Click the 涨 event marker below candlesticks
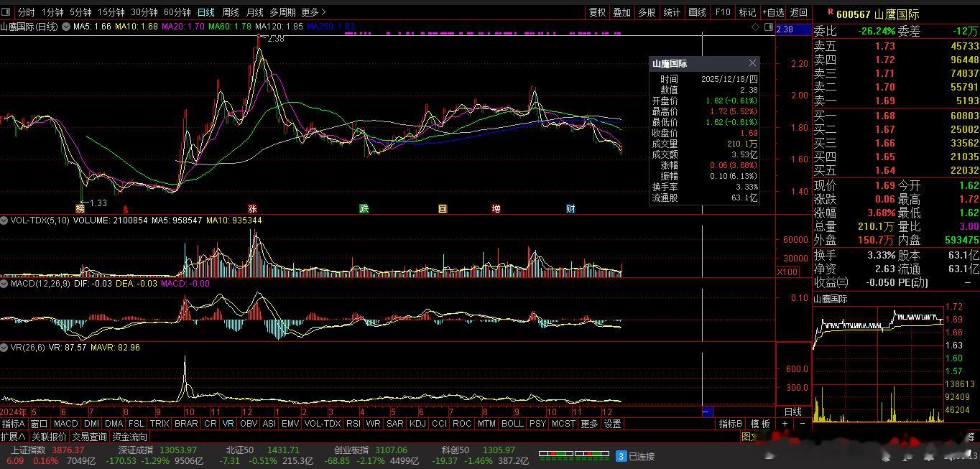Screen dimensions: 980x469 pyautogui.click(x=252, y=209)
